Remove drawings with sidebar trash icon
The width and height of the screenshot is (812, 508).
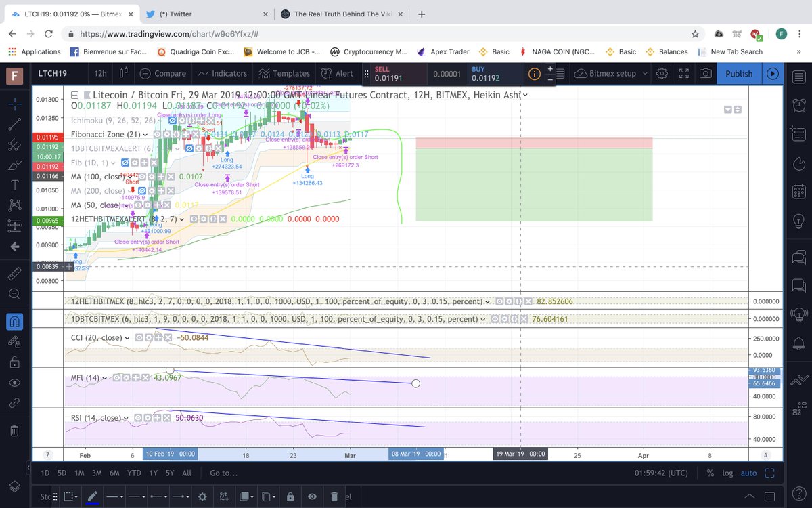pos(14,431)
